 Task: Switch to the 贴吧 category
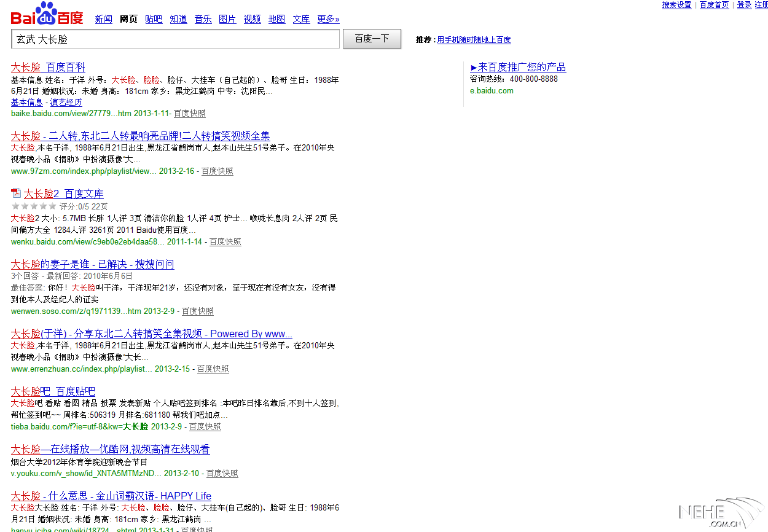click(154, 19)
